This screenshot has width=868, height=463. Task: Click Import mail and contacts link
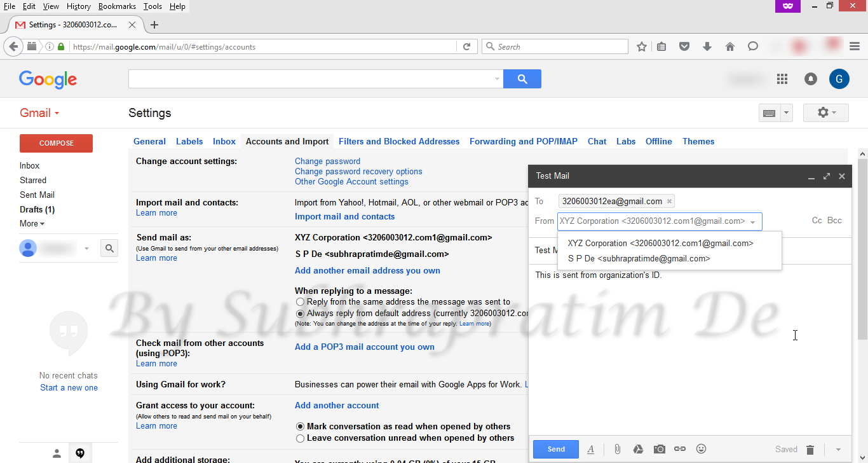344,217
